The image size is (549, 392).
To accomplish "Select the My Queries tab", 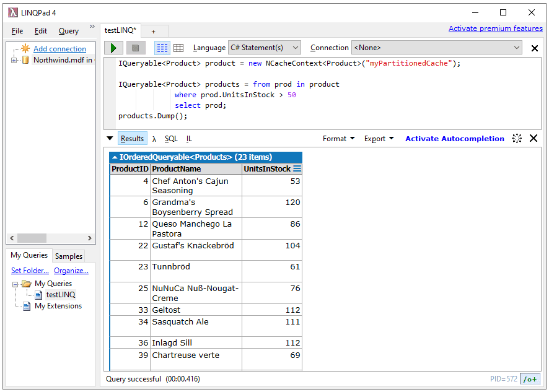I will 29,255.
